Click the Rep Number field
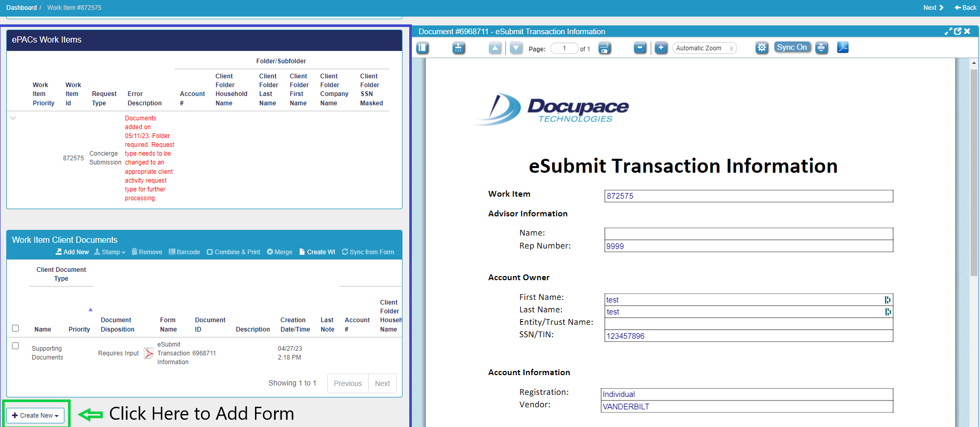 click(748, 246)
